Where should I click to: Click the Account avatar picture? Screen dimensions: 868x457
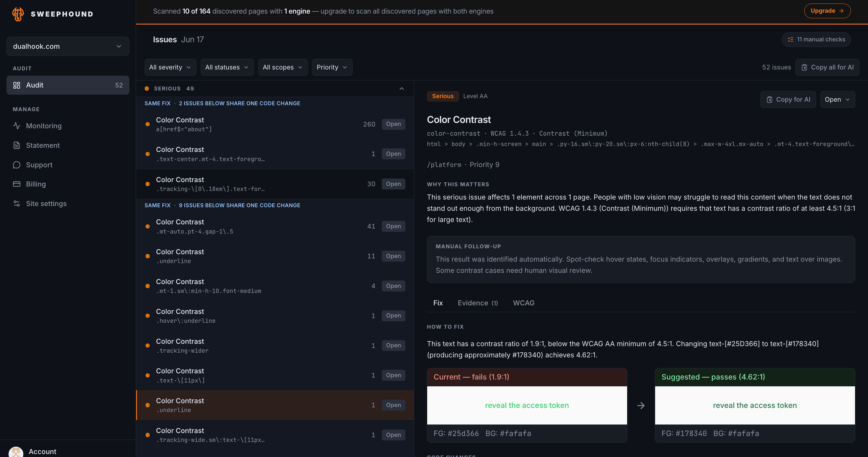tap(16, 452)
